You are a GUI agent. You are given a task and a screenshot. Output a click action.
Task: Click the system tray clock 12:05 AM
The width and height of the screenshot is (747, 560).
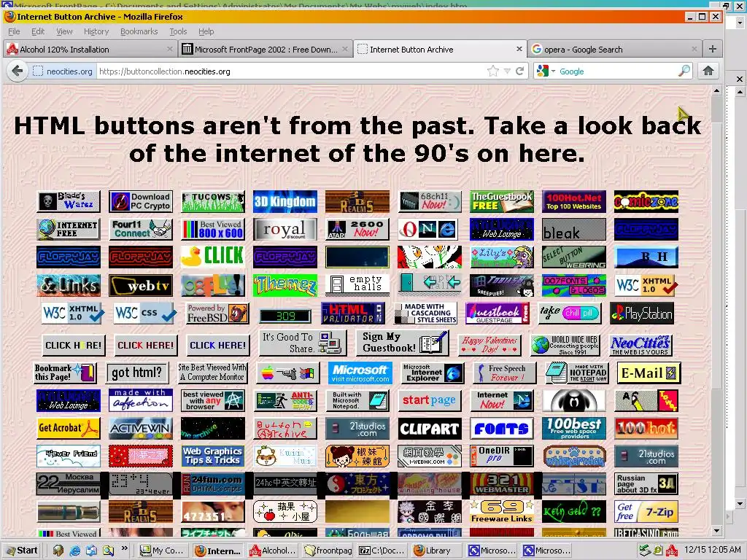coord(712,550)
